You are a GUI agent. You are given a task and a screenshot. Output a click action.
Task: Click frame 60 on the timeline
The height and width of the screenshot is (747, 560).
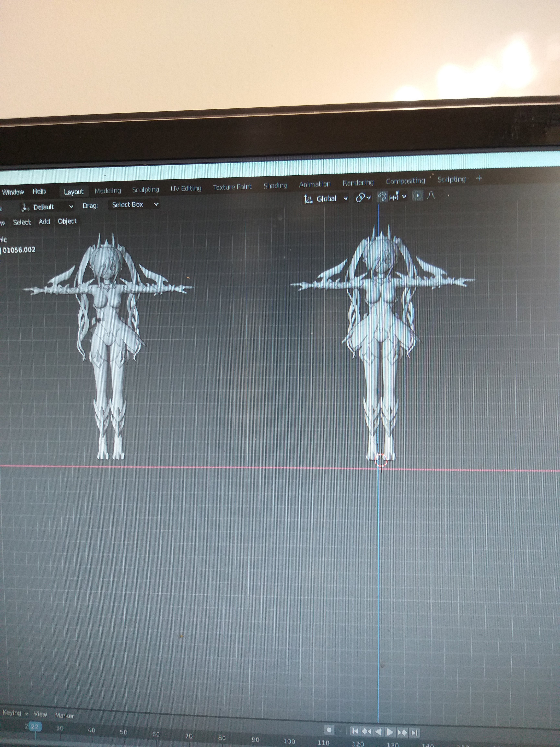[x=156, y=734]
